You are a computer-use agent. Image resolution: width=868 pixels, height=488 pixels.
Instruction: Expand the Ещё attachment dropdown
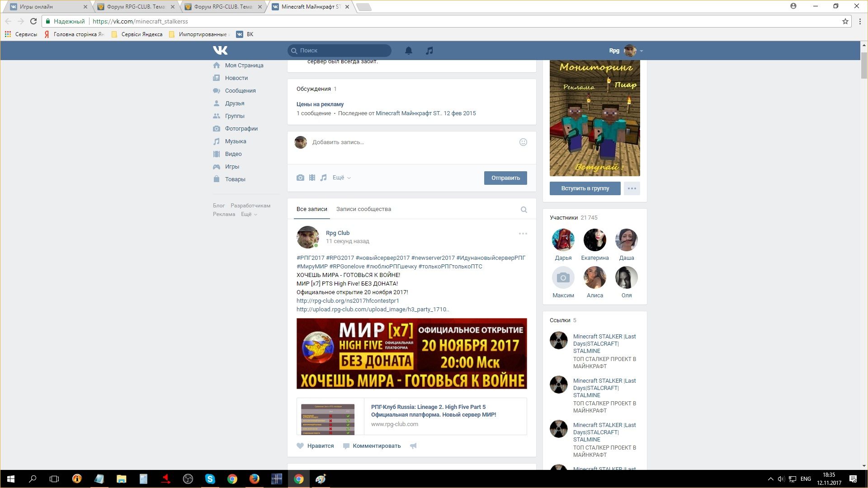coord(341,178)
